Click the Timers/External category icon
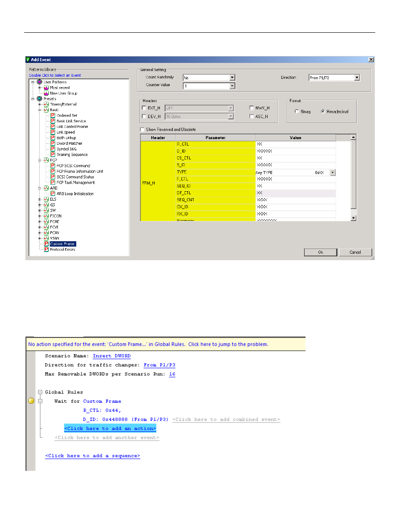The width and height of the screenshot is (411, 532). click(46, 104)
